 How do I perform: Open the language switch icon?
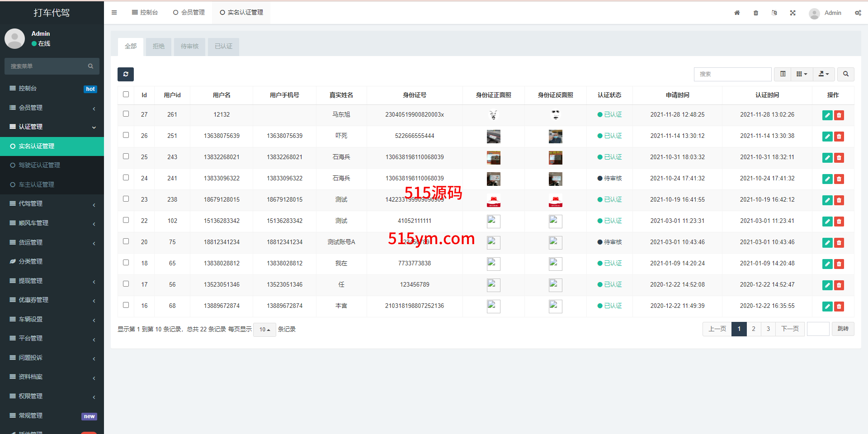click(x=774, y=13)
